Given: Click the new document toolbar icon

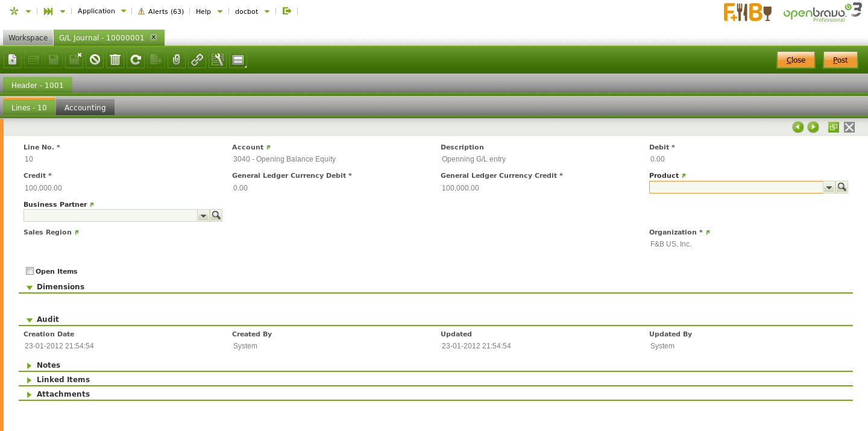Looking at the screenshot, I should tap(13, 60).
